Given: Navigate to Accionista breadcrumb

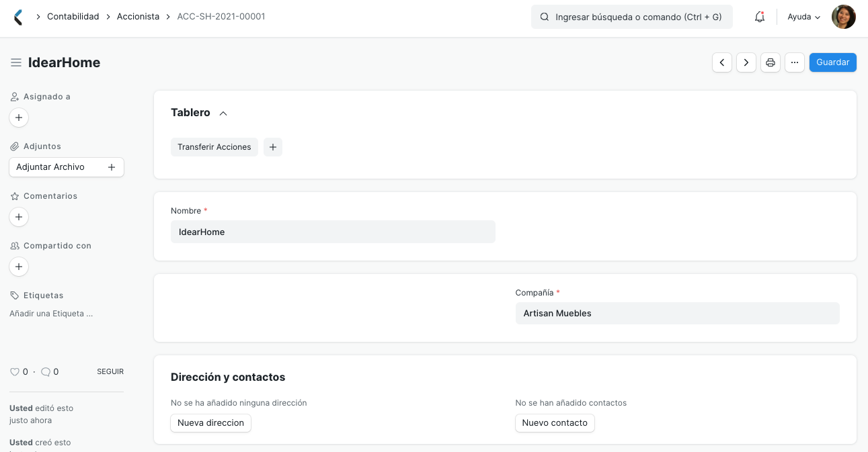Looking at the screenshot, I should tap(139, 16).
